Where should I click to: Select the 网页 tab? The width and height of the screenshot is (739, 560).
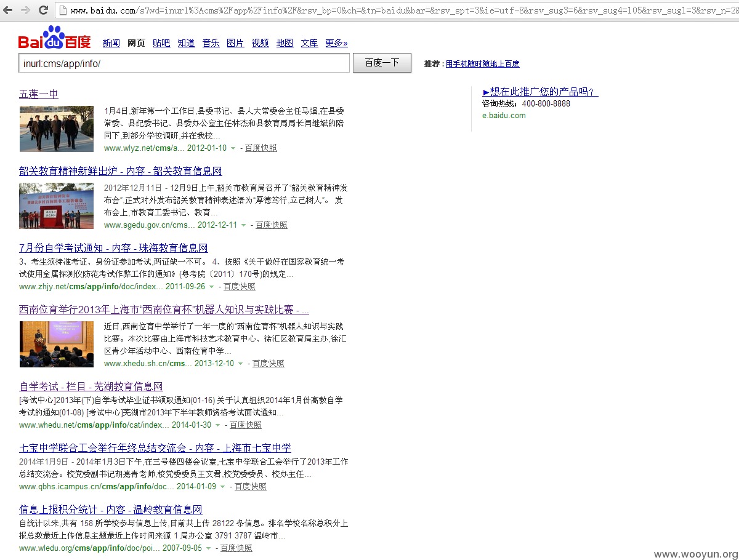[136, 43]
